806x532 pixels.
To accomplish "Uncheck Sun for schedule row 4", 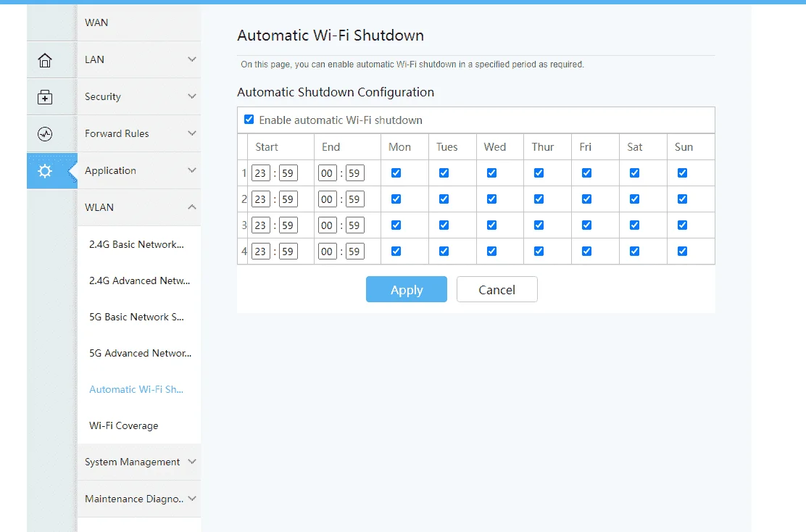I will 683,252.
